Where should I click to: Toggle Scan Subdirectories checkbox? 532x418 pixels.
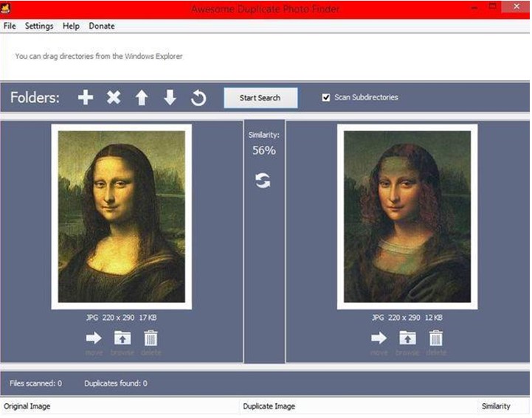point(325,97)
